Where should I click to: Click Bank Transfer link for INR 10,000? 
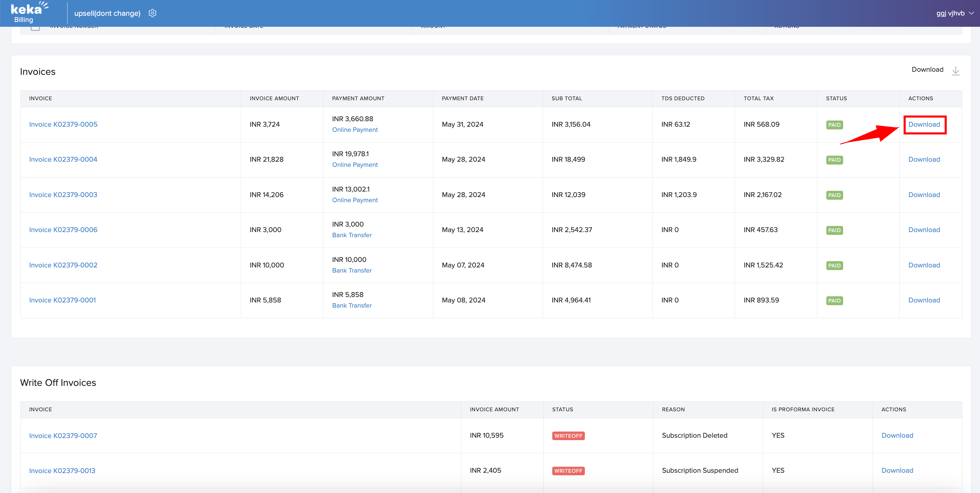[x=352, y=271]
